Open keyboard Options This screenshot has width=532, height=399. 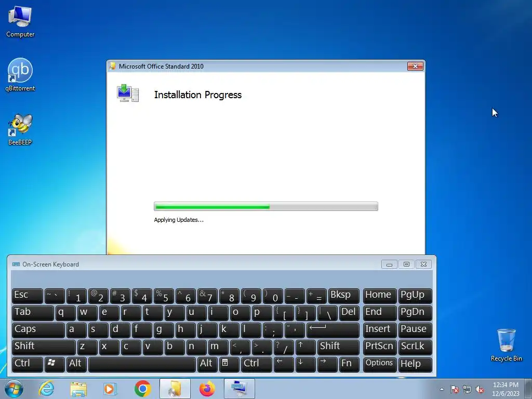tap(380, 364)
